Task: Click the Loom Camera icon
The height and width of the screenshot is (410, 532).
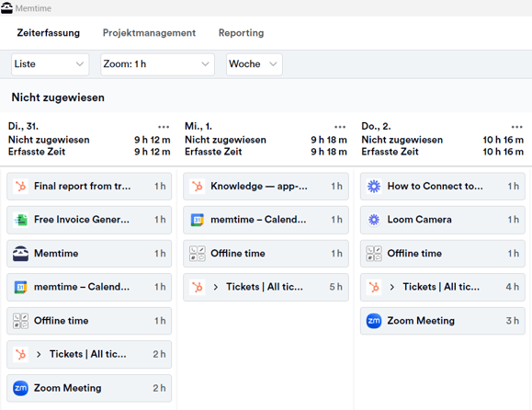Action: pos(374,220)
